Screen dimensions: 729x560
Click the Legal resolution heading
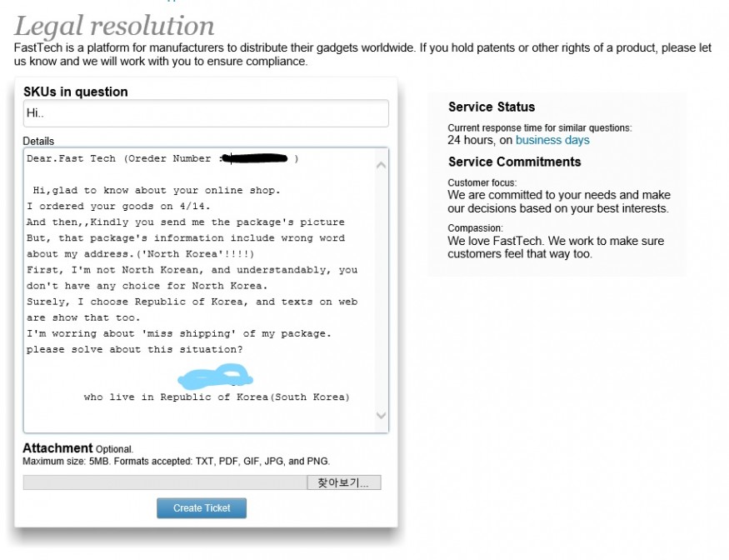point(114,26)
